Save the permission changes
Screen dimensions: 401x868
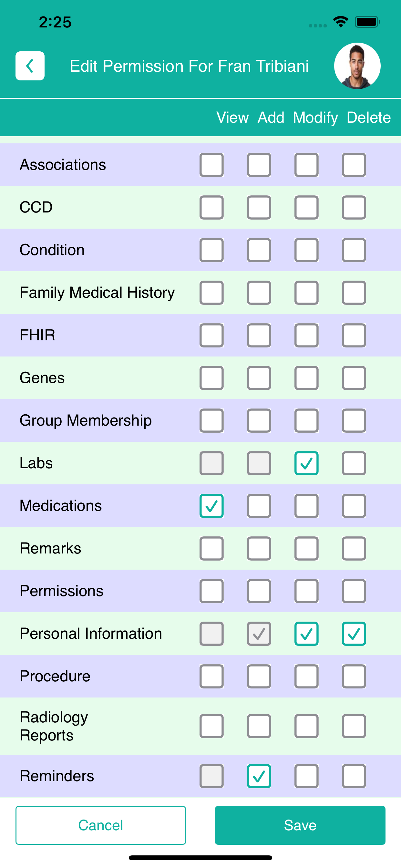tap(300, 825)
